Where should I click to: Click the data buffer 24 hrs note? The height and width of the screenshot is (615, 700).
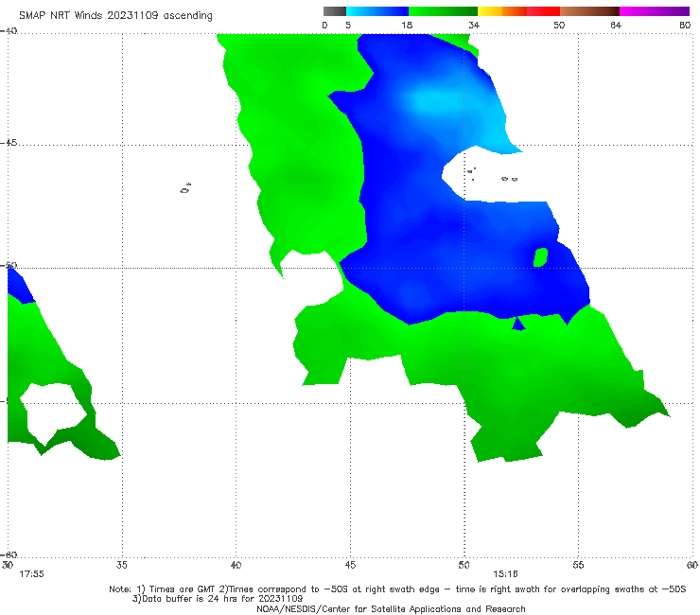coord(218,599)
